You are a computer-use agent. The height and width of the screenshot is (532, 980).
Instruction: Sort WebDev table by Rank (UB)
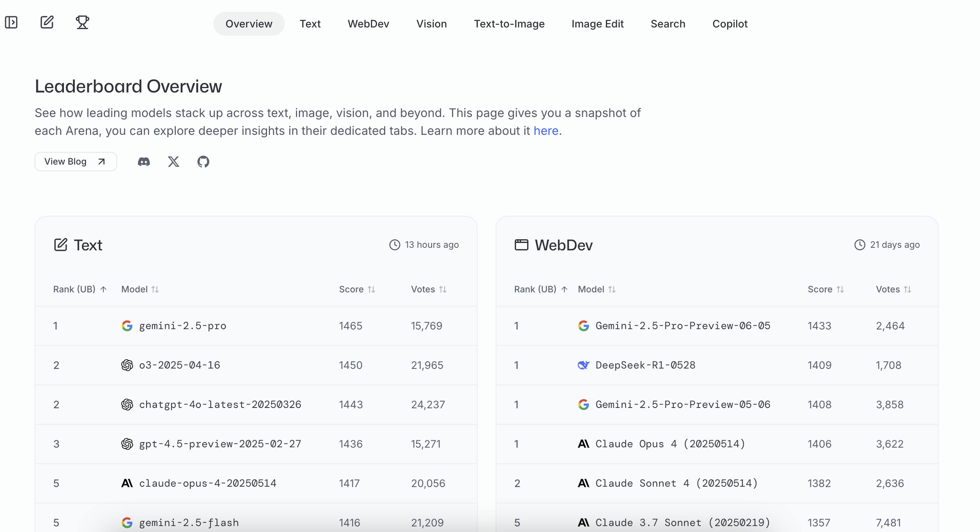(x=541, y=289)
